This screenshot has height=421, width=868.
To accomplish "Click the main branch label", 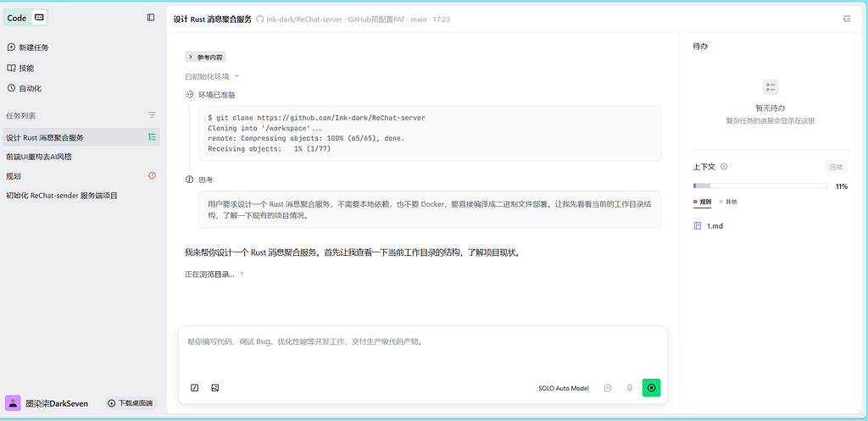I will pos(419,19).
